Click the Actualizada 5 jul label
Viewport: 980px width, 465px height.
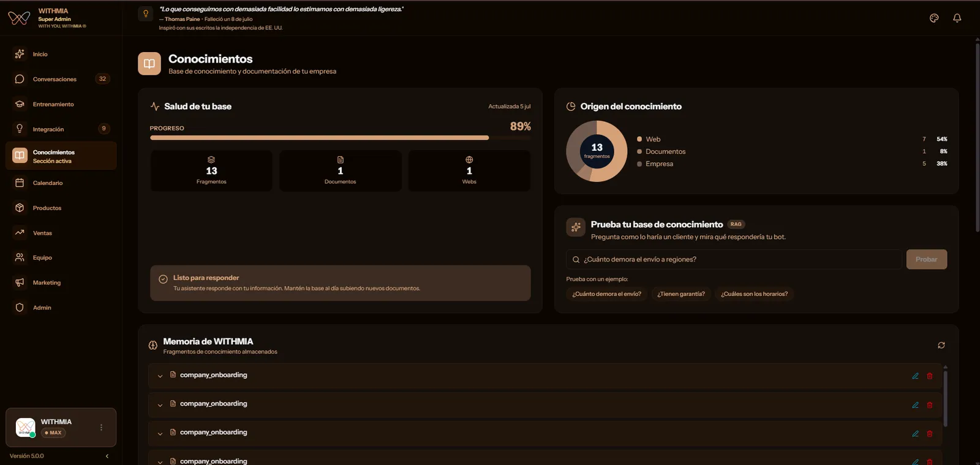coord(510,107)
